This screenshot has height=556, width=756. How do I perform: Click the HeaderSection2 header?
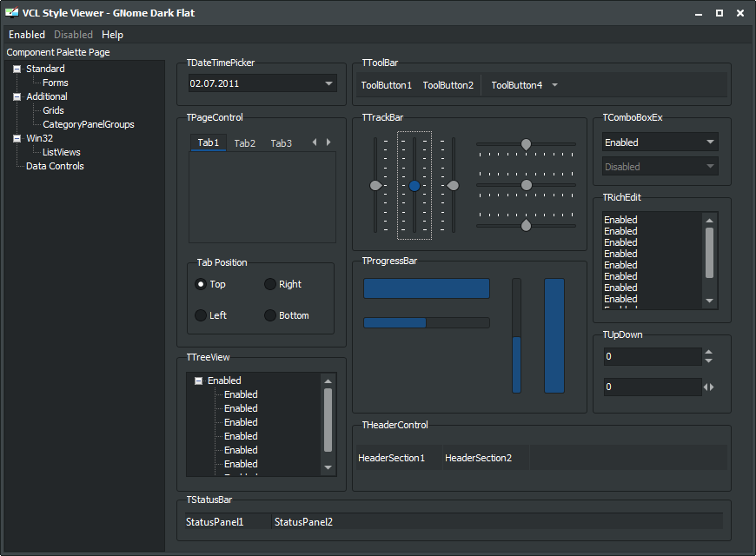[486, 458]
